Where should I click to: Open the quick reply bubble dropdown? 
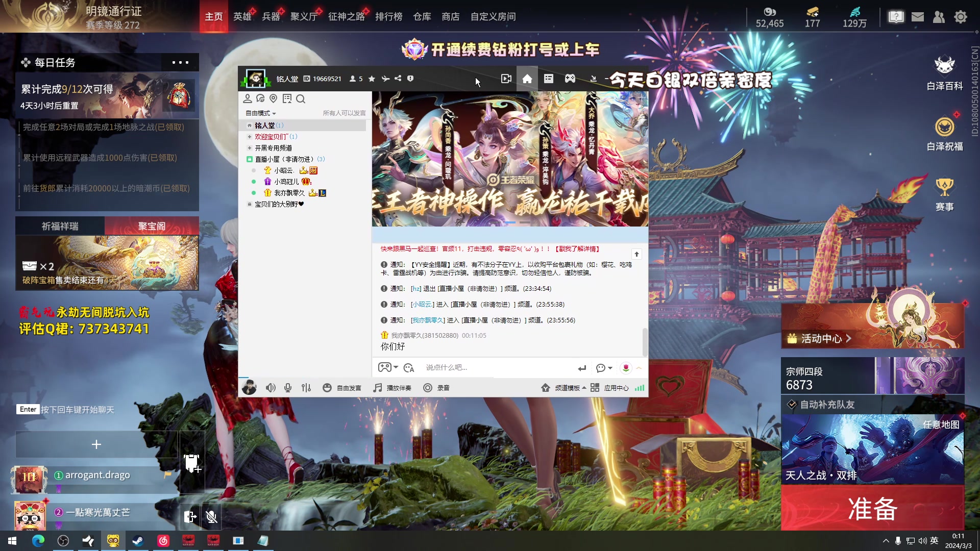pos(604,368)
